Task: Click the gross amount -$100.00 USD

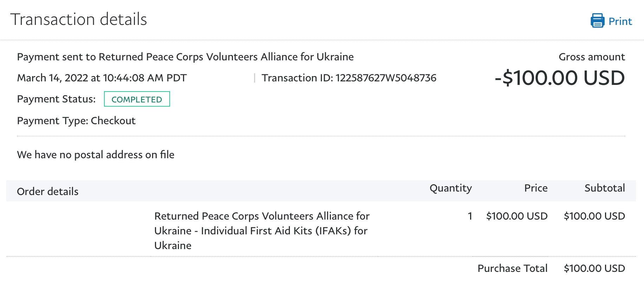Action: (560, 78)
